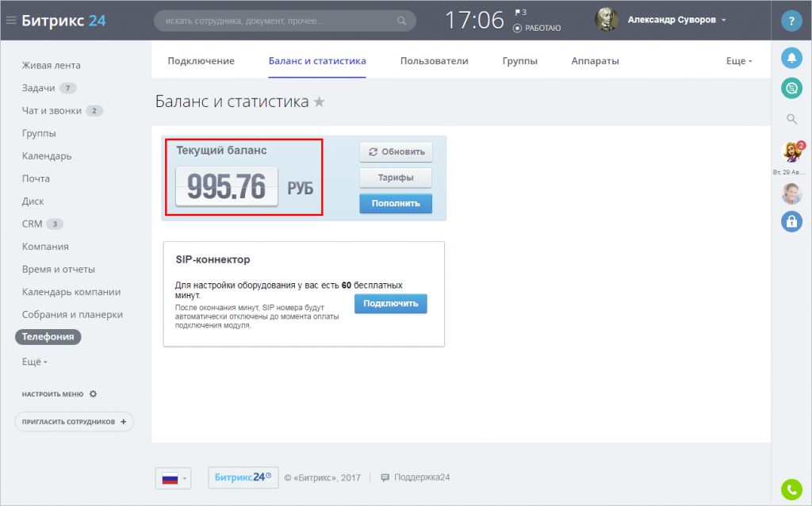
Task: Select the Баланс и статистика tab
Action: click(x=317, y=61)
